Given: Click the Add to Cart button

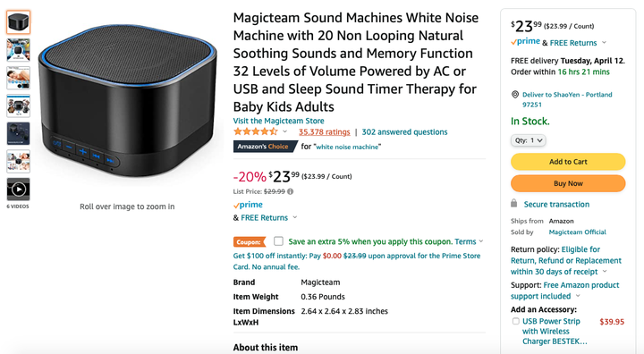Looking at the screenshot, I should (568, 162).
